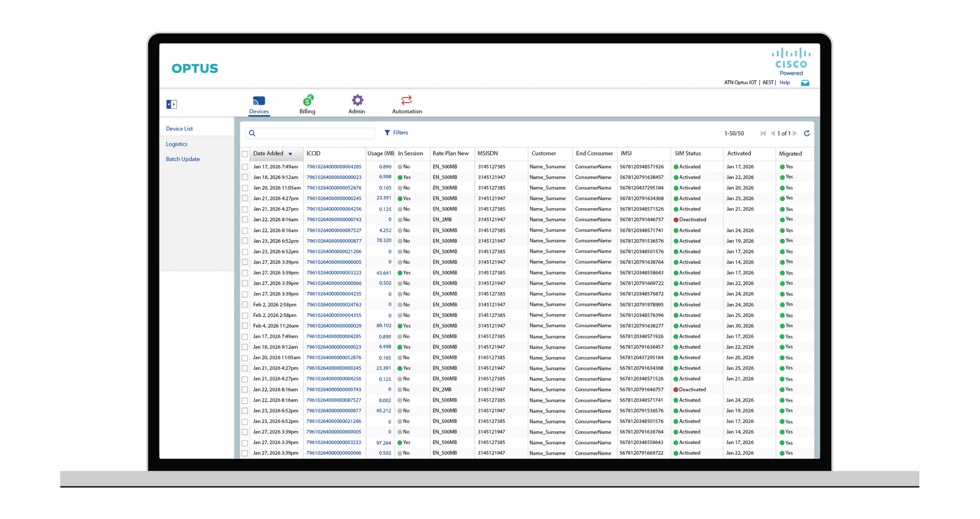Open ICCID link ending 004355
The height and width of the screenshot is (519, 980).
pos(334,315)
